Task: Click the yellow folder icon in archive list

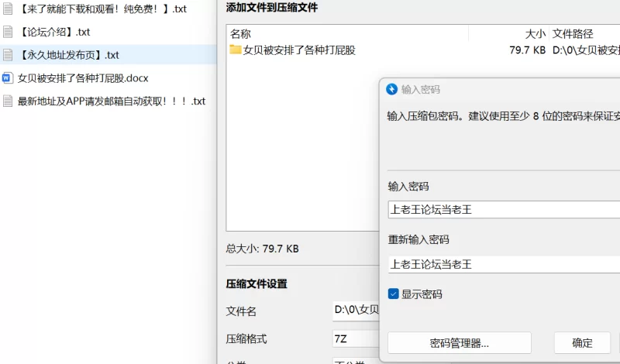Action: (x=236, y=50)
